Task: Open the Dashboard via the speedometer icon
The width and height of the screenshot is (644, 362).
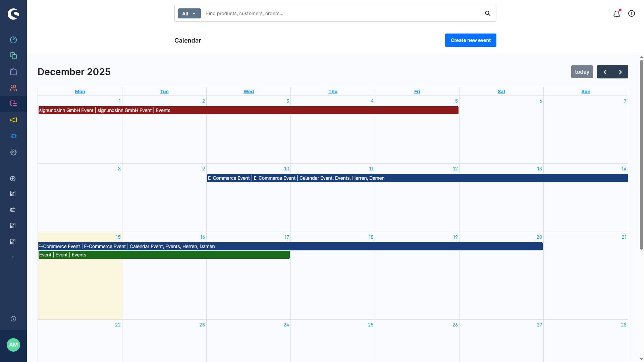Action: [13, 40]
